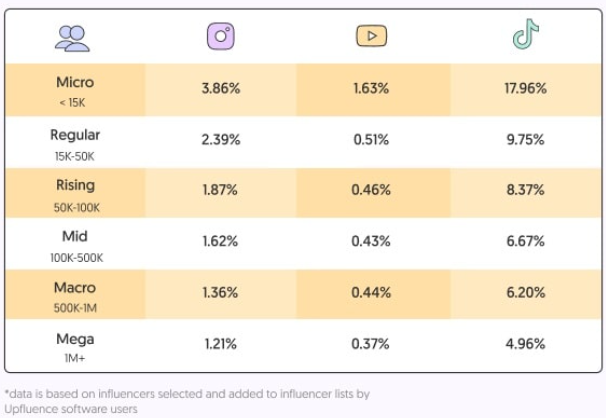606x418 pixels.
Task: Click the Instagram icon in header
Action: (220, 37)
